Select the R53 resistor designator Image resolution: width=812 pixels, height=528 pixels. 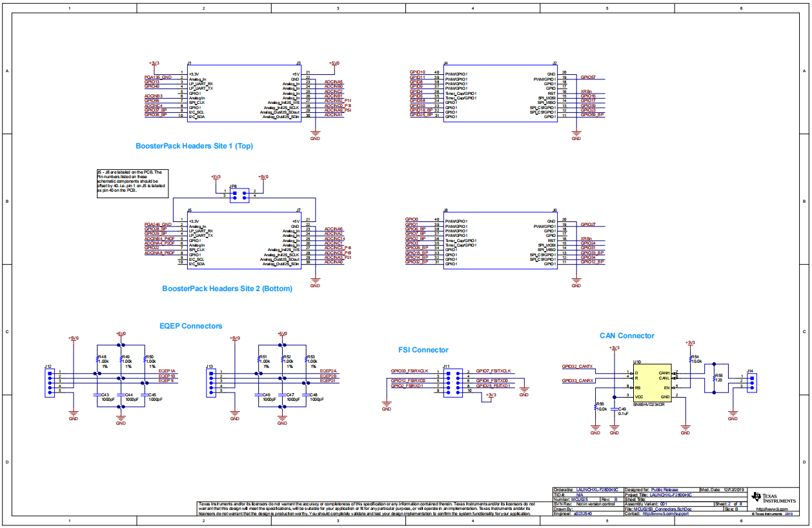click(311, 356)
